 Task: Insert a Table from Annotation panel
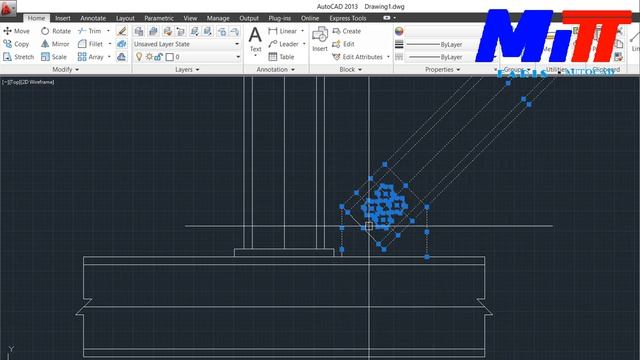[282, 57]
